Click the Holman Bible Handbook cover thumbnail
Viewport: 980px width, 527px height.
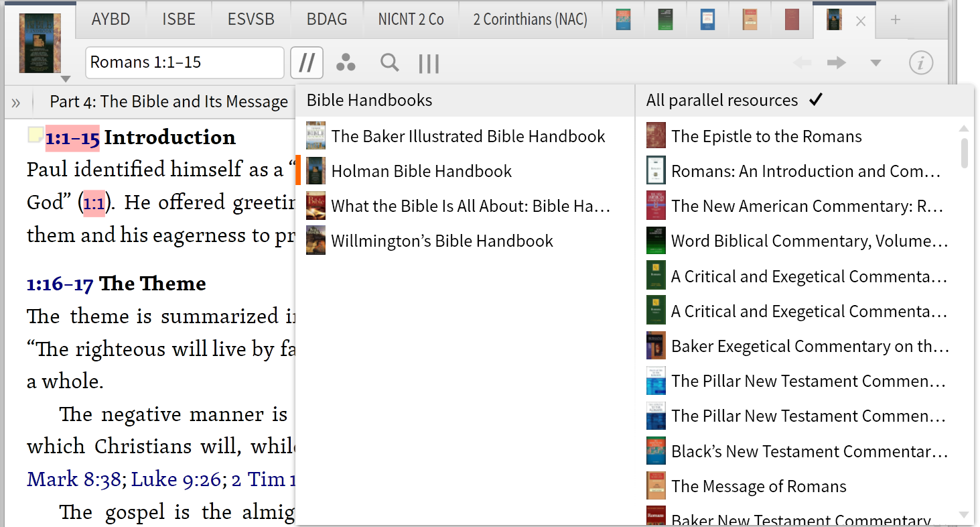click(x=316, y=171)
